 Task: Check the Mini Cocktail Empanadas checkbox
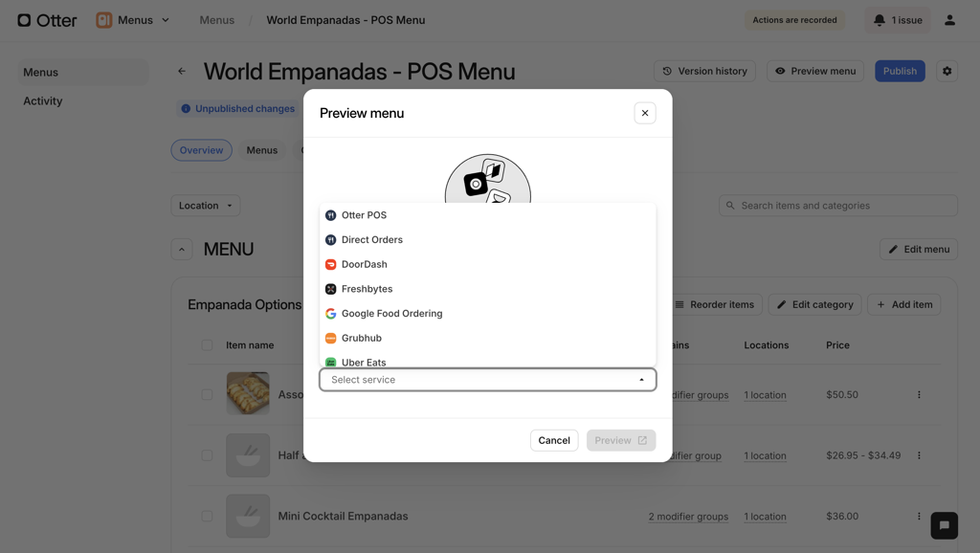point(207,516)
